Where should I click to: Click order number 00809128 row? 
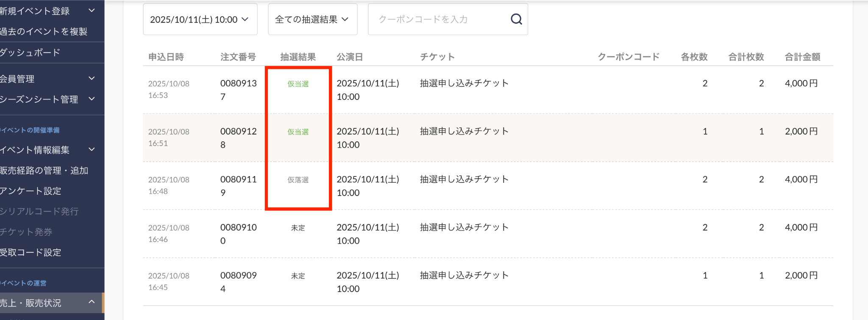pyautogui.click(x=238, y=138)
